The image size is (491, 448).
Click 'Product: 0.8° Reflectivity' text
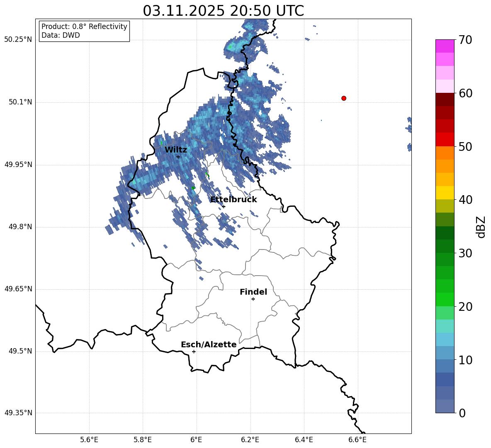pos(84,26)
